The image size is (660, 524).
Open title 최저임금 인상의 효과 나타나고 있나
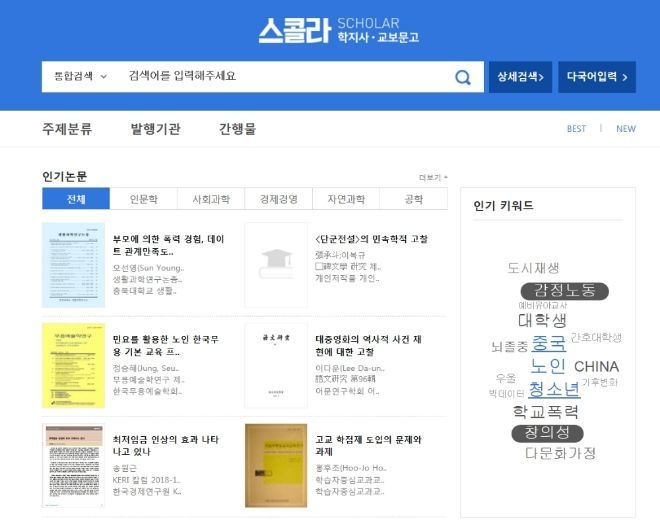pyautogui.click(x=165, y=445)
